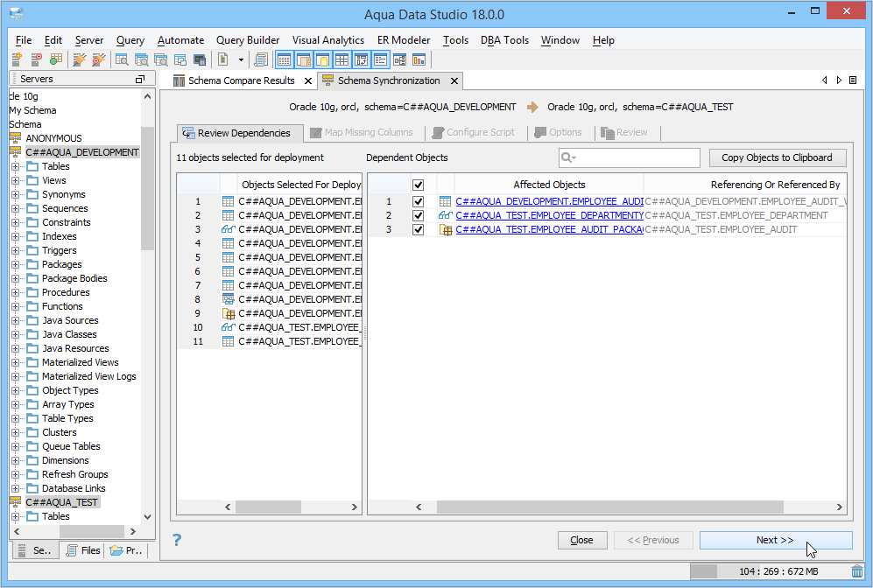Click the Unregister Server icon with red minus
Image resolution: width=873 pixels, height=588 pixels.
36,59
